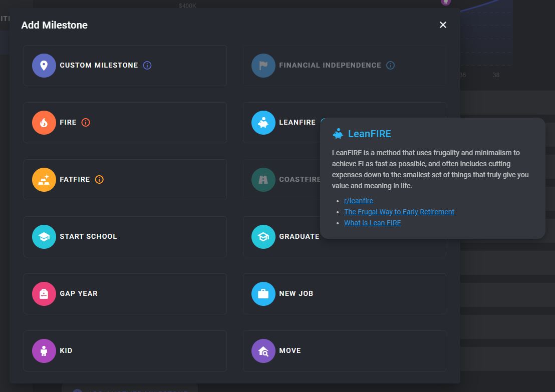
Task: Open the r/leanfire link
Action: 358,201
